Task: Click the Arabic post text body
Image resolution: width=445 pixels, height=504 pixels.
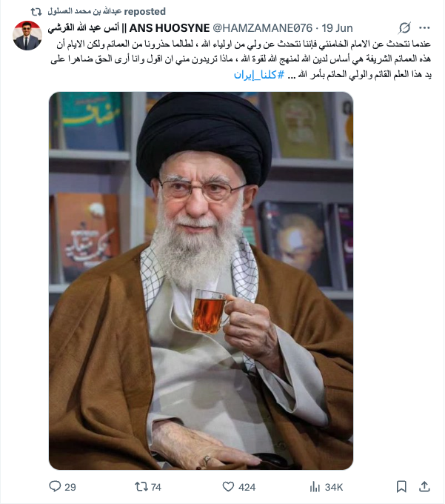Action: click(x=241, y=59)
